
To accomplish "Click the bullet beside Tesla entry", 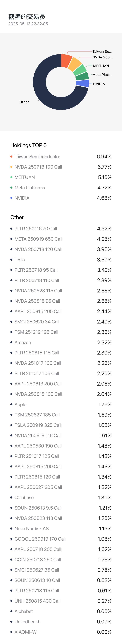I will [x=11, y=259].
